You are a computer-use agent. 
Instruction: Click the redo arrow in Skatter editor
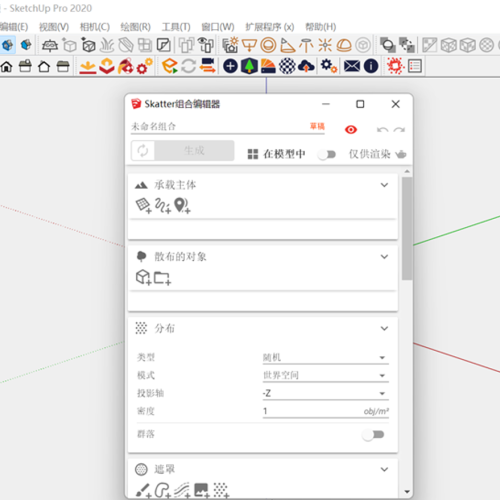point(399,130)
